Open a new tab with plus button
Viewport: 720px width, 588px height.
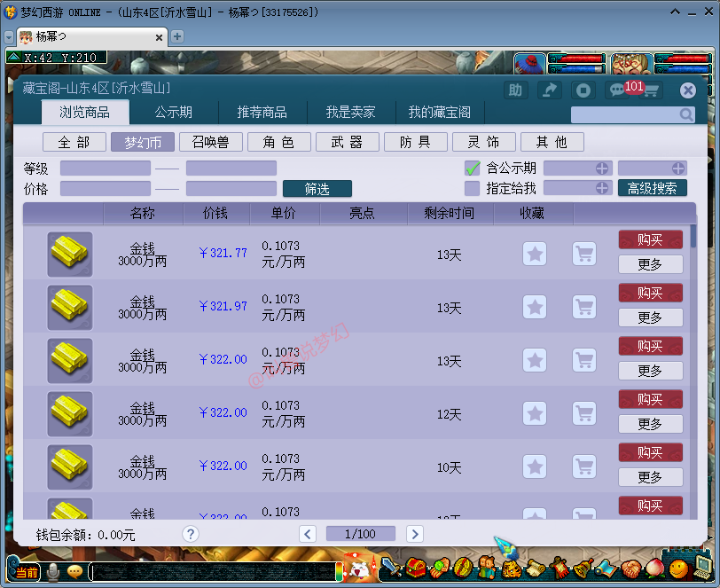pos(177,36)
